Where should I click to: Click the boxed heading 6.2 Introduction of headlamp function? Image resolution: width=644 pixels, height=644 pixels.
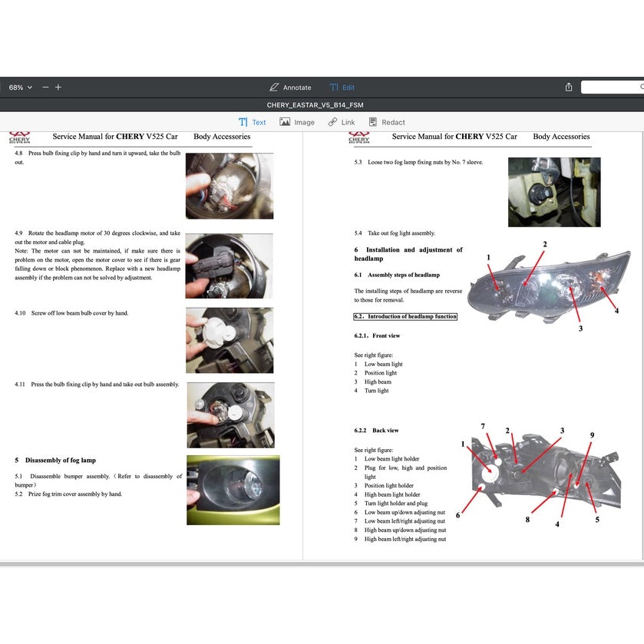point(405,316)
